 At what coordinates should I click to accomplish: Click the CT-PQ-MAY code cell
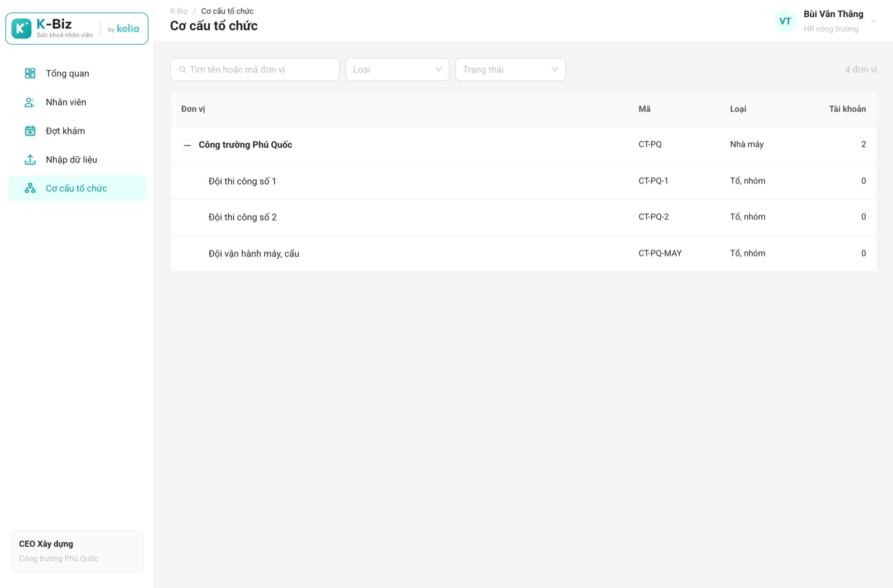660,253
